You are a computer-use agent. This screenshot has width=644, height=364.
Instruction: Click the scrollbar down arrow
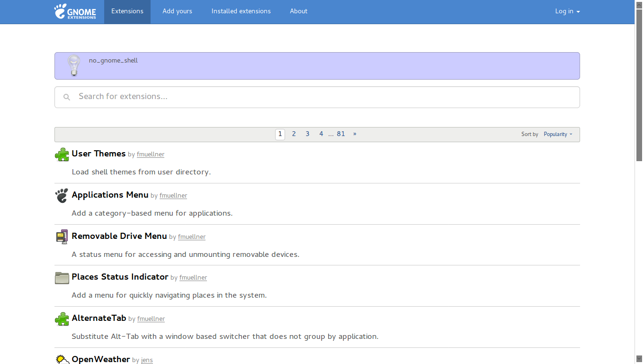pyautogui.click(x=639, y=359)
